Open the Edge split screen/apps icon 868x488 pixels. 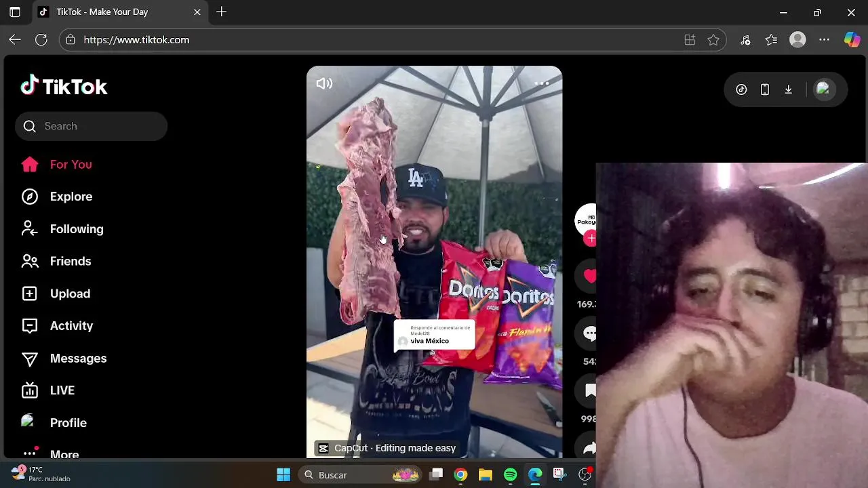[x=690, y=40]
